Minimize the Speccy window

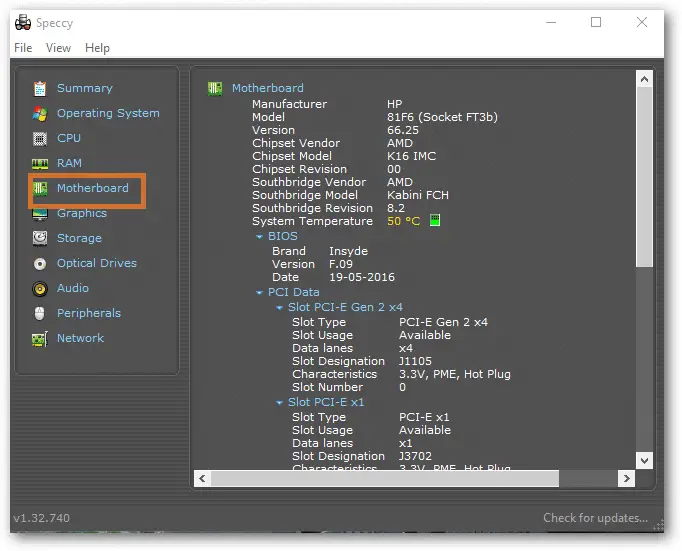click(551, 22)
